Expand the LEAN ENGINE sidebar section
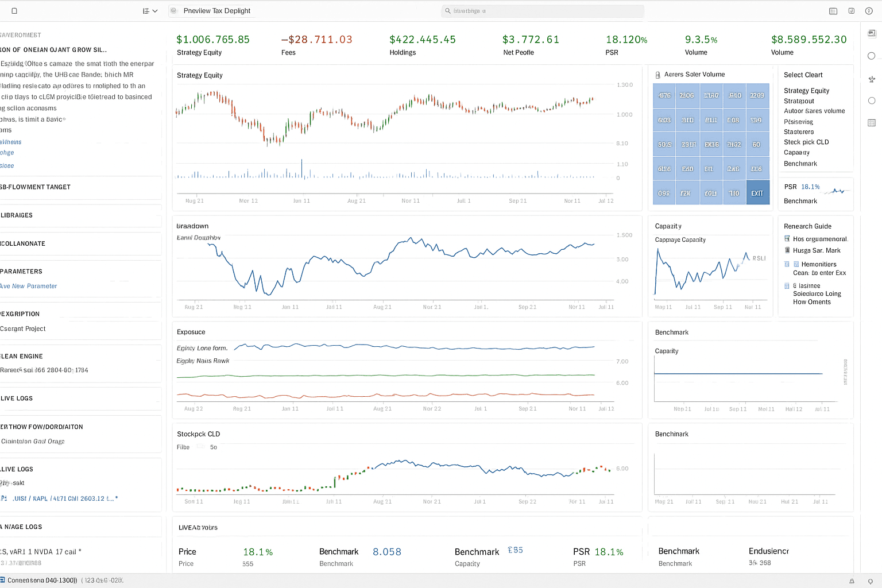Screen dimensions: 882x588 [x=80, y=356]
